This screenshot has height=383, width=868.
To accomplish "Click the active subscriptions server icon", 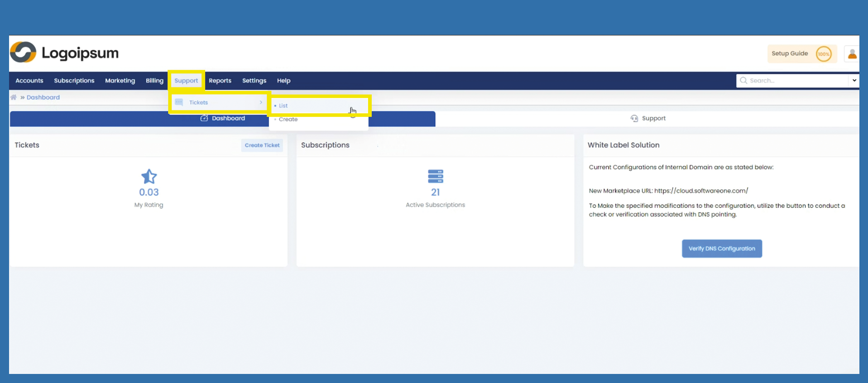I will pyautogui.click(x=435, y=176).
